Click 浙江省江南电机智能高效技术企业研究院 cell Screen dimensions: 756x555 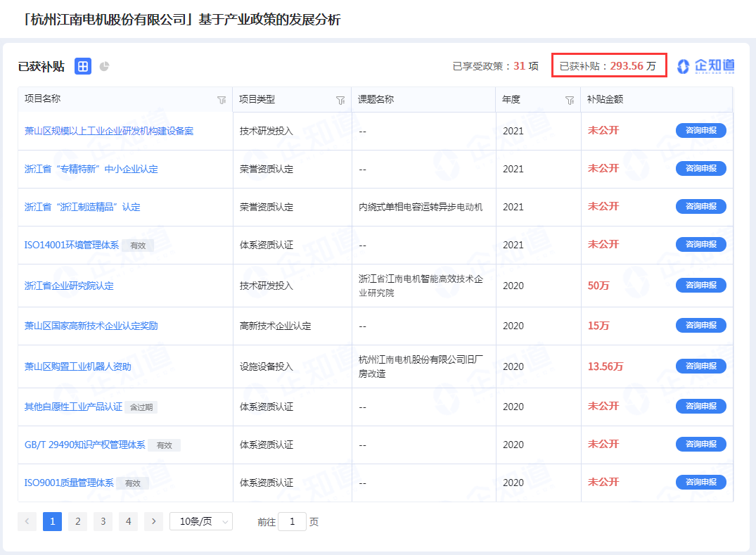421,286
